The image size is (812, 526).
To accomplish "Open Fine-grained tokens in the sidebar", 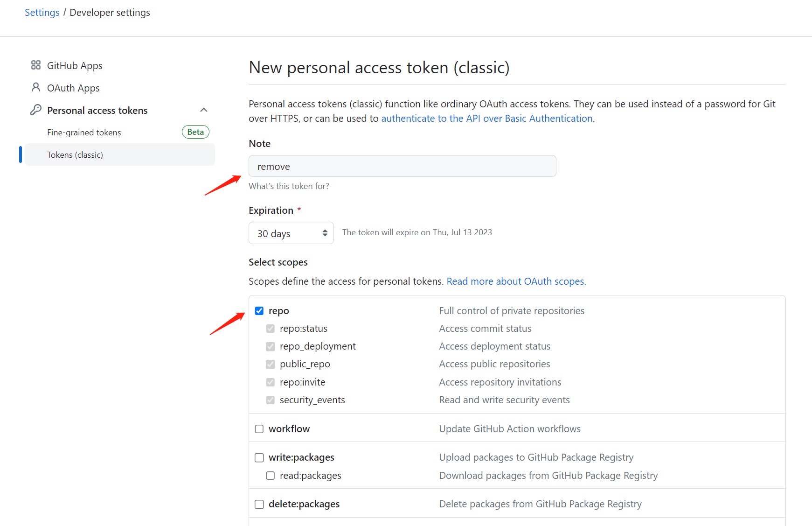I will [x=84, y=133].
